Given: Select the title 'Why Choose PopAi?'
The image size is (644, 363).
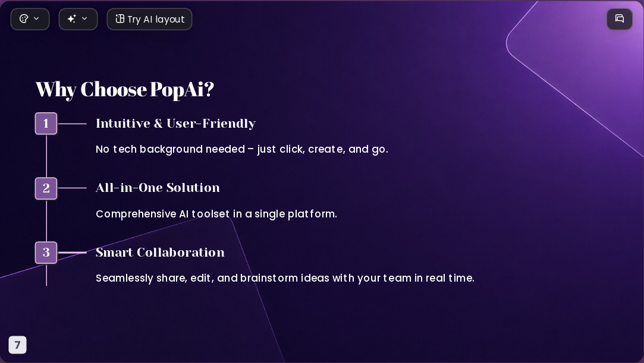Looking at the screenshot, I should click(125, 90).
